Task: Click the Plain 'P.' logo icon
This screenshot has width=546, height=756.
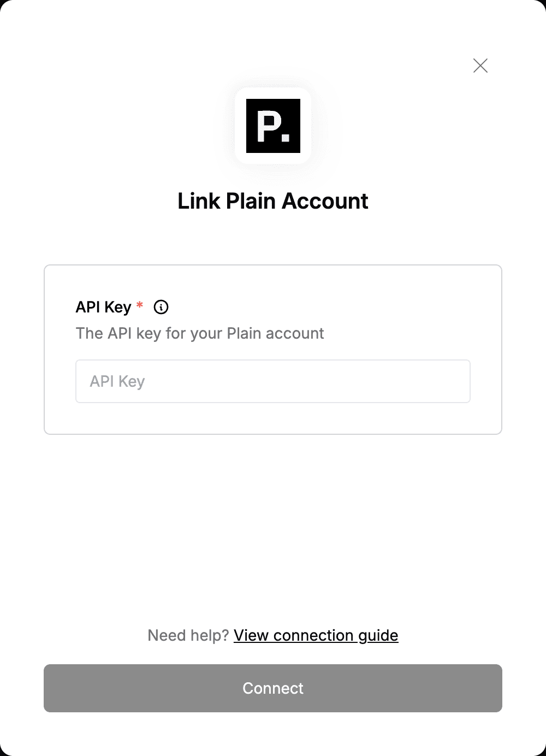Action: point(273,126)
